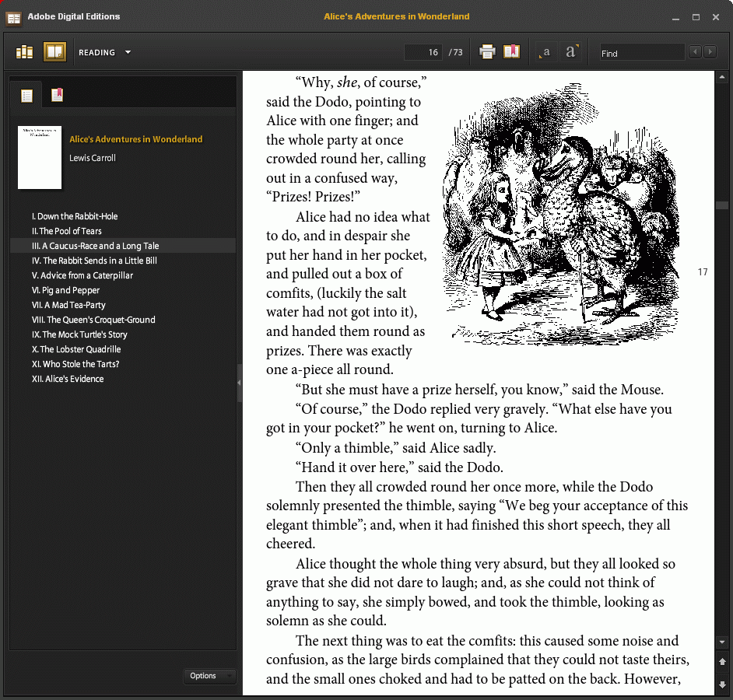Click the vertical scrollbar thumb
This screenshot has height=700, width=733.
722,205
